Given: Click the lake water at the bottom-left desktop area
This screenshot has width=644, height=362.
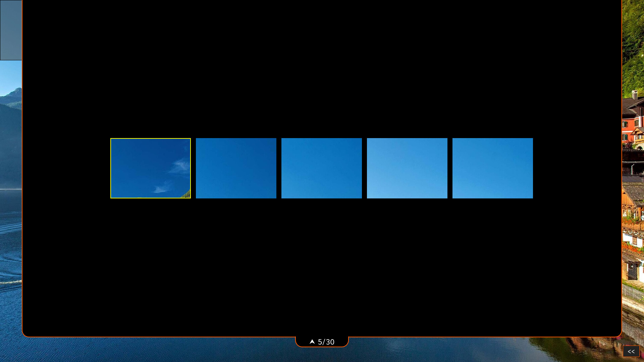Looking at the screenshot, I should pos(10,318).
